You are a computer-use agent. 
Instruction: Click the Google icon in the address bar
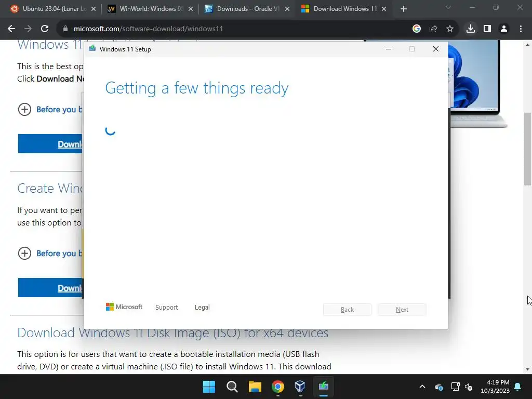tap(417, 29)
